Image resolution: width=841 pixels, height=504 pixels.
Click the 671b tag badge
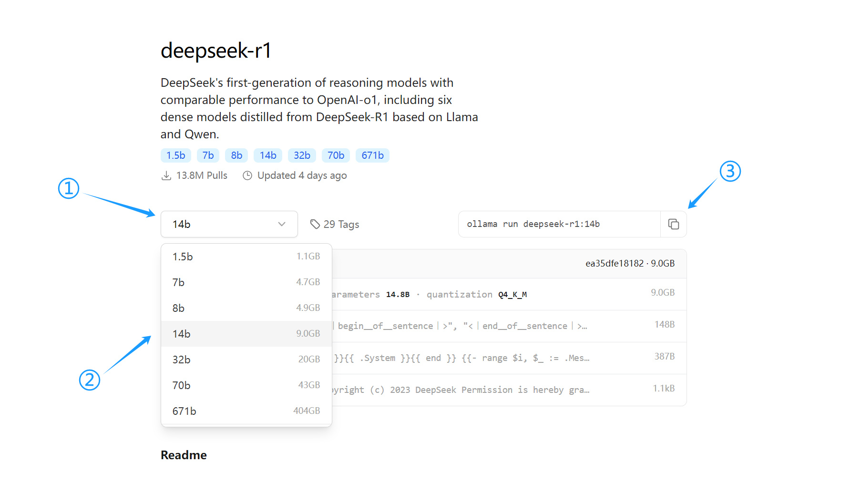[x=372, y=155]
